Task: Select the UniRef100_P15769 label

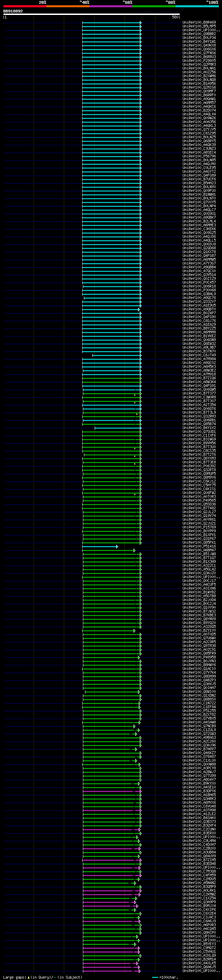Action: (199, 527)
